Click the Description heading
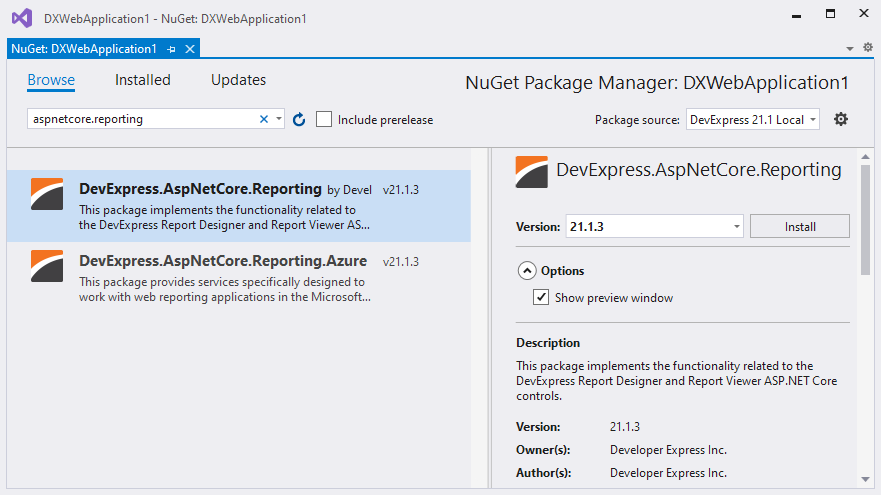881x495 pixels. pos(548,343)
